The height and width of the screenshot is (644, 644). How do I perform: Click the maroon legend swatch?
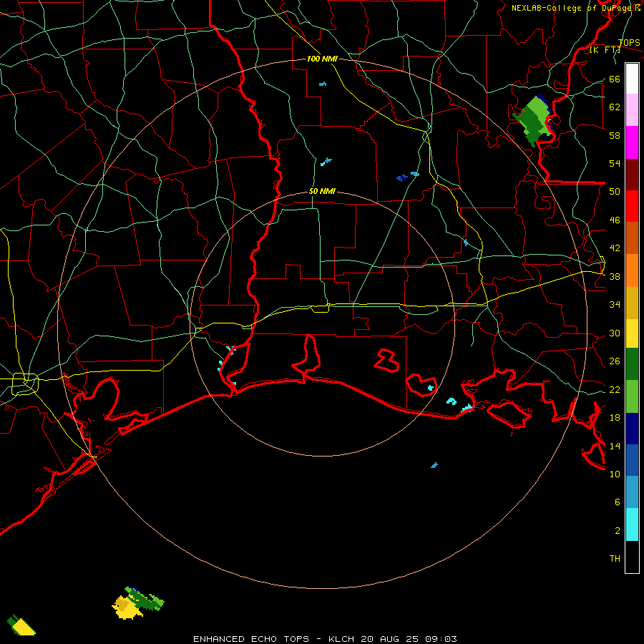[632, 174]
